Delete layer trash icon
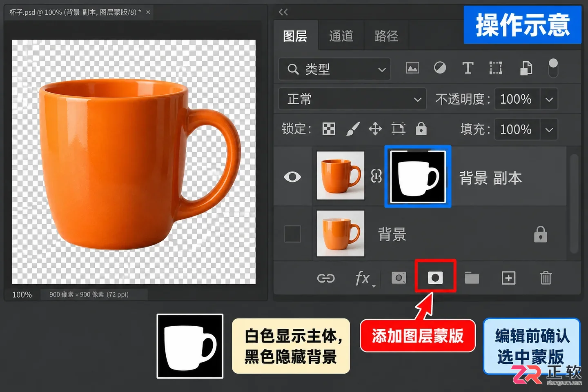 [546, 278]
